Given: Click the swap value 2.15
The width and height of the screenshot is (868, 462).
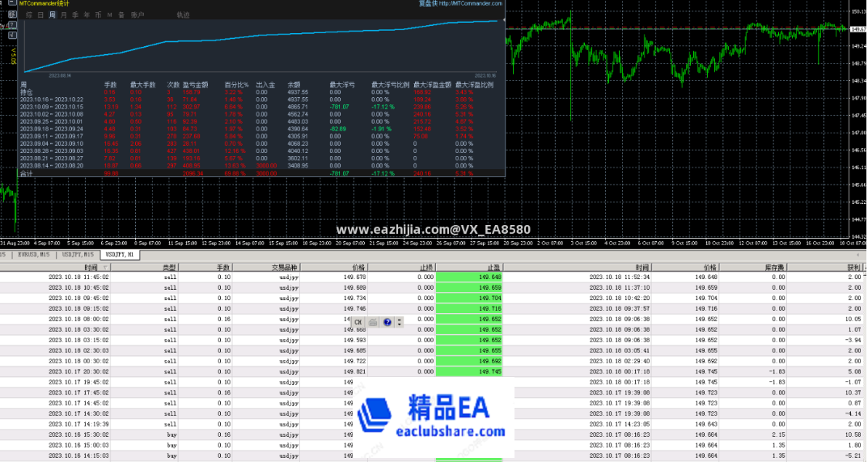Looking at the screenshot, I should [x=778, y=434].
